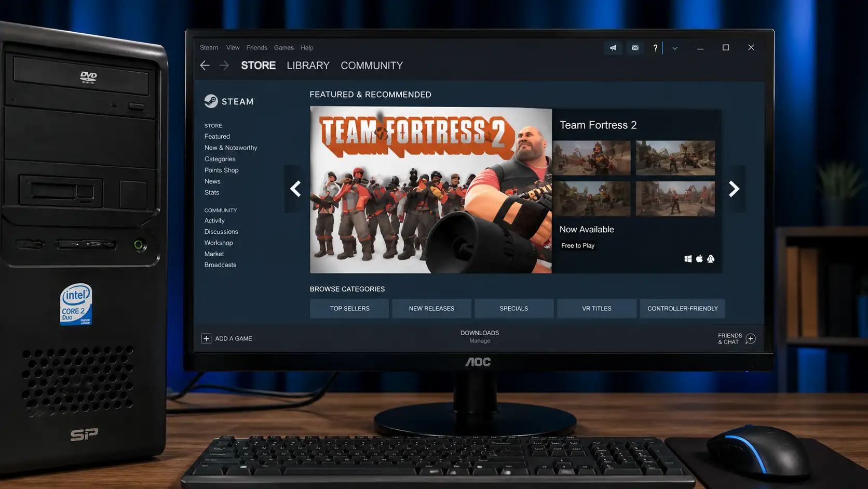Open FRIENDS & CHAT label
The image size is (868, 489).
pyautogui.click(x=730, y=339)
